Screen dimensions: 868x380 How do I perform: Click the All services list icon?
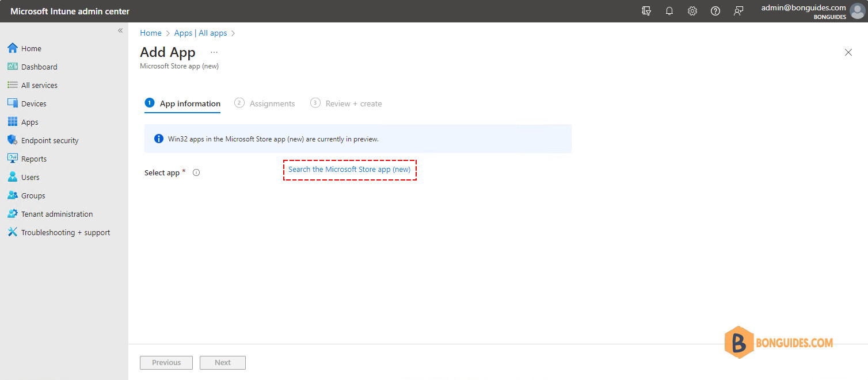click(13, 85)
